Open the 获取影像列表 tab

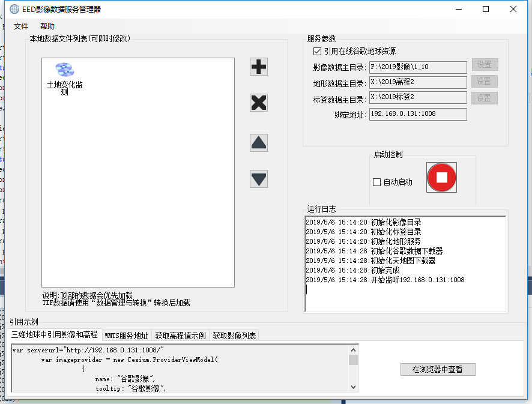tap(234, 336)
